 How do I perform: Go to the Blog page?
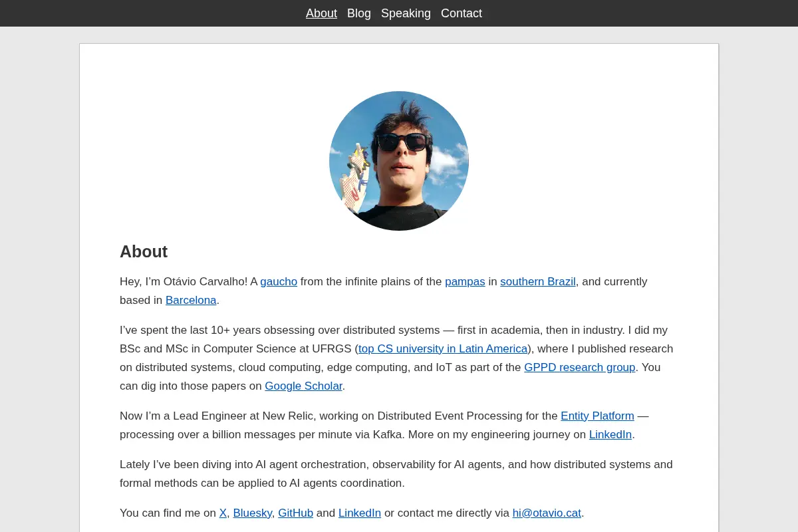[359, 13]
